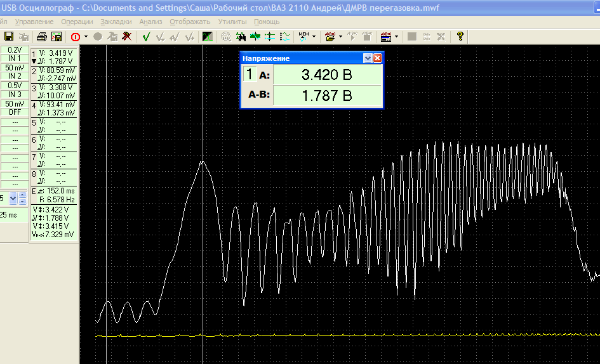This screenshot has width=600, height=364.
Task: Toggle the OFF channel four button
Action: tap(15, 112)
